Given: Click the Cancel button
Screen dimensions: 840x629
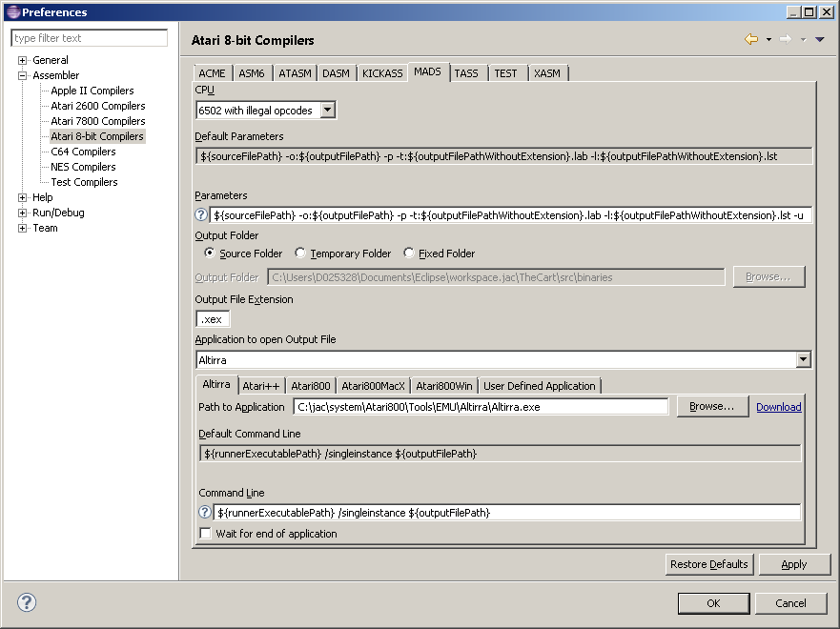Looking at the screenshot, I should pyautogui.click(x=790, y=603).
